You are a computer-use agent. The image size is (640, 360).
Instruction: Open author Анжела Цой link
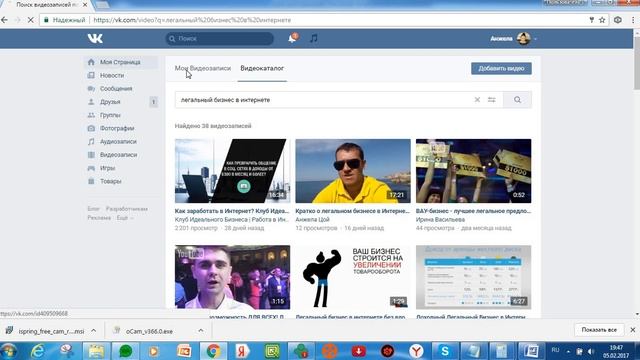click(x=312, y=220)
